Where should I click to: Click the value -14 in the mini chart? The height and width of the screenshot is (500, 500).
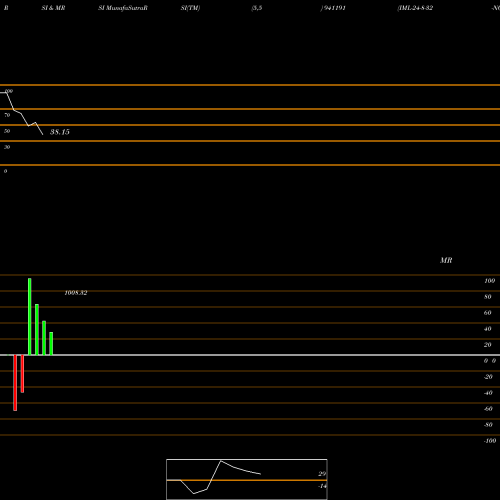[x=322, y=486]
